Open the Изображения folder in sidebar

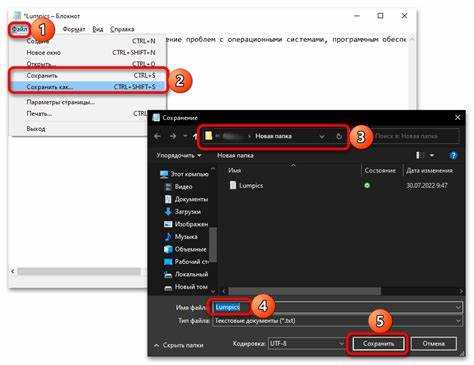[186, 224]
